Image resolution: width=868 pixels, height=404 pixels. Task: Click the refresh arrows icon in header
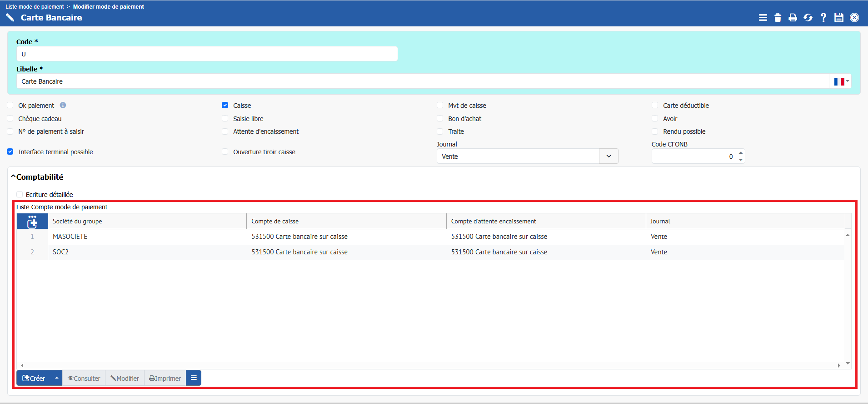808,18
